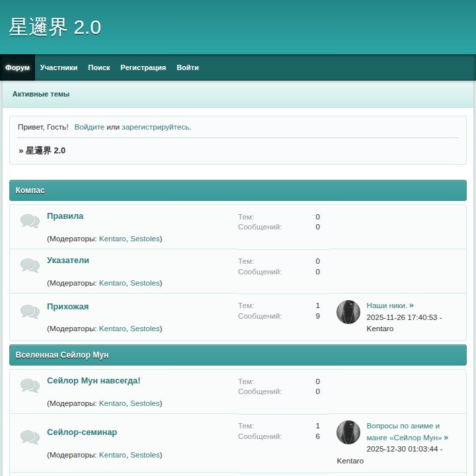Open the Регистрация page
Screen dimensions: 476x476
pyautogui.click(x=143, y=67)
